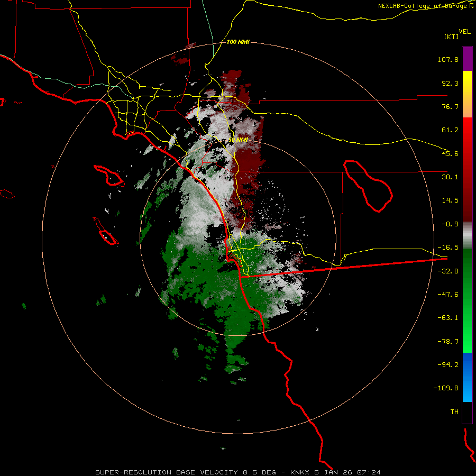
Task: Click the 50 NMI range ring label
Action: click(238, 140)
